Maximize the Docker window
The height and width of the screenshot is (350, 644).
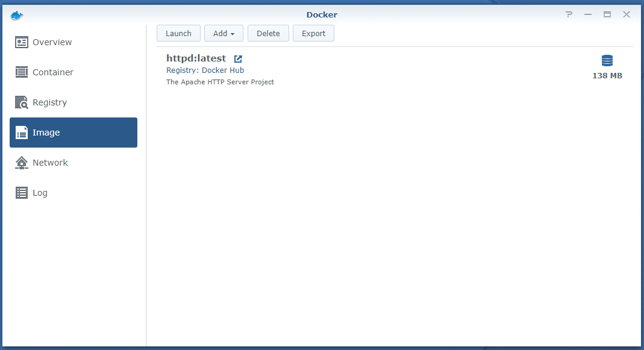tap(607, 14)
